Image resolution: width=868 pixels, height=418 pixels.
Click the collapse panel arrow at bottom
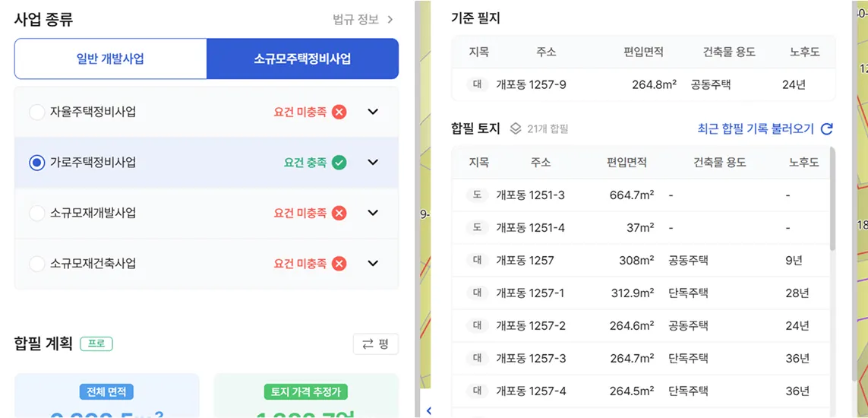[429, 410]
